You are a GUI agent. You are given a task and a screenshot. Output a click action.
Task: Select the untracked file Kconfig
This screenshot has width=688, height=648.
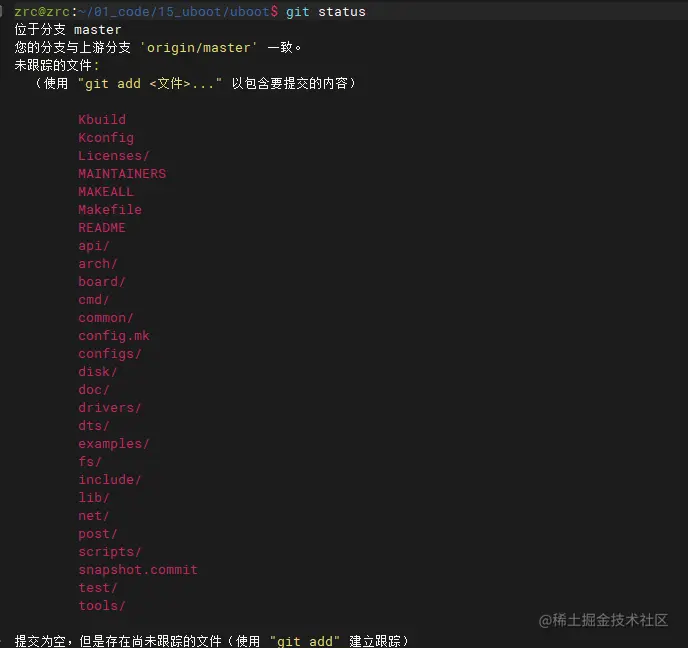coord(106,137)
